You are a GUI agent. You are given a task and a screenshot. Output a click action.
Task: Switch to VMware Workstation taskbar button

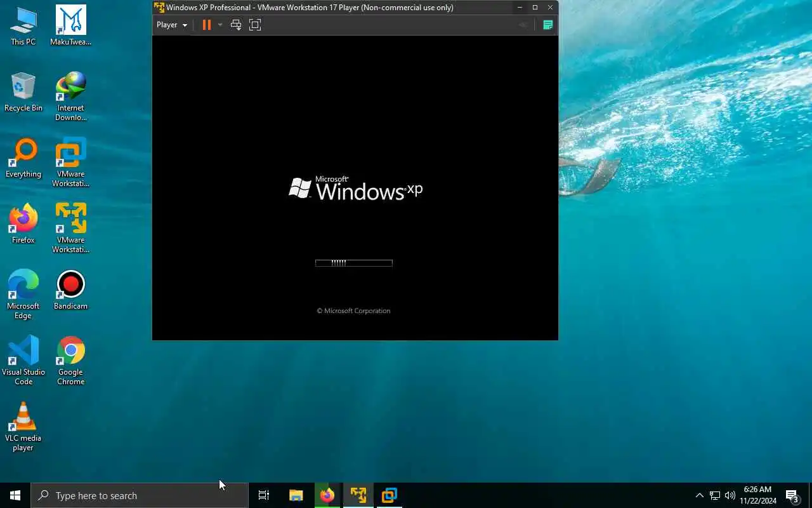389,495
